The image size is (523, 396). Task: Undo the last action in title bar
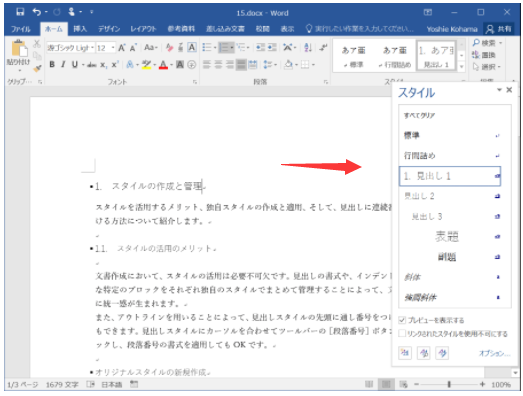tap(37, 12)
